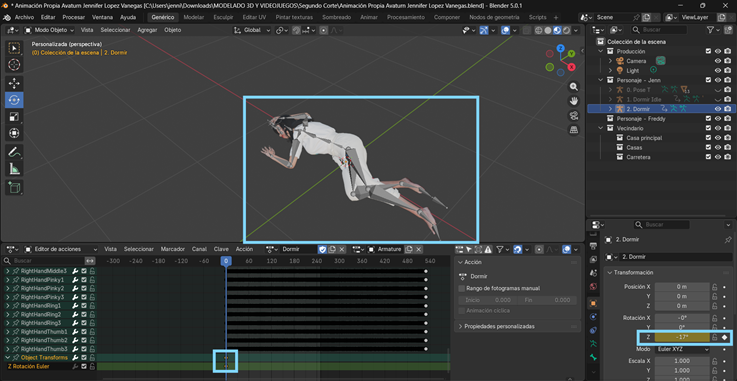Screen dimensions: 737x381
Task: Select the Personaje - Freddy collection
Action: [x=641, y=119]
